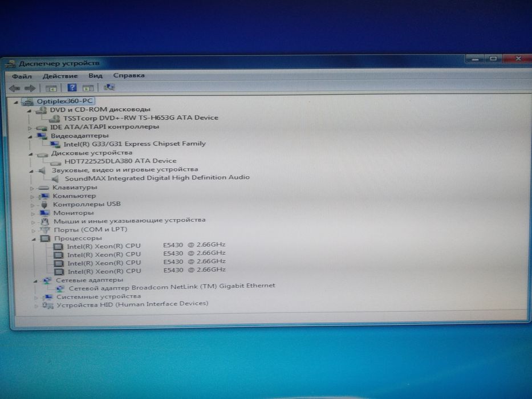Collapse the DVD и CD-ROM дисководы node

click(29, 111)
